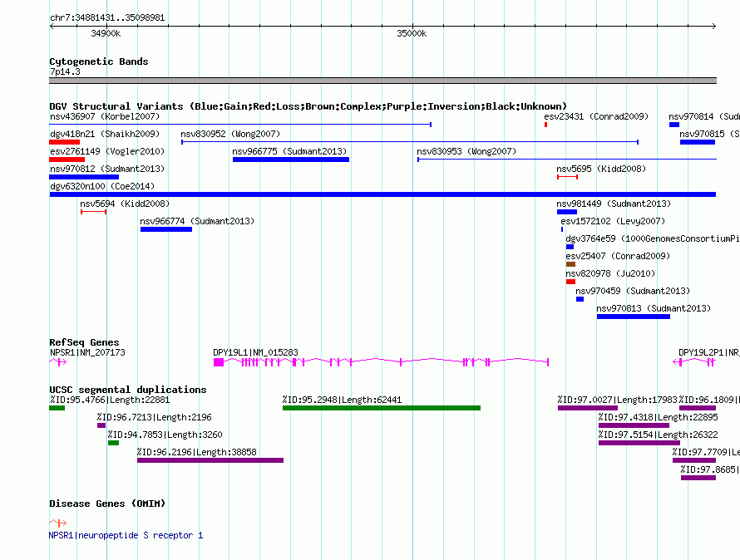Select dgv3764e59 1000 Genomes variant label
The image size is (740, 560).
[652, 238]
